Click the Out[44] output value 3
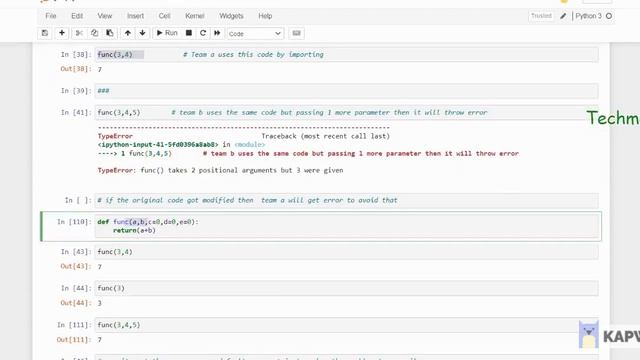Screen dimensions: 640x360 [100, 303]
